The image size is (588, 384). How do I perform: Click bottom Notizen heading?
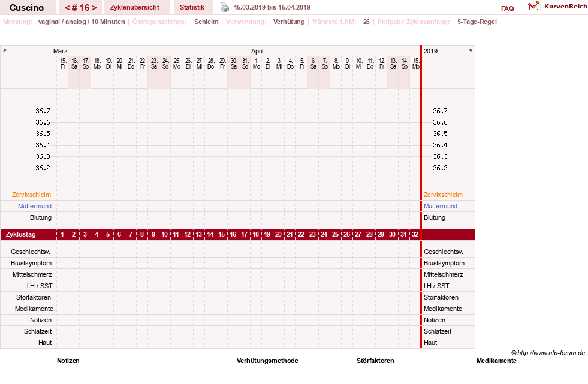pos(68,361)
